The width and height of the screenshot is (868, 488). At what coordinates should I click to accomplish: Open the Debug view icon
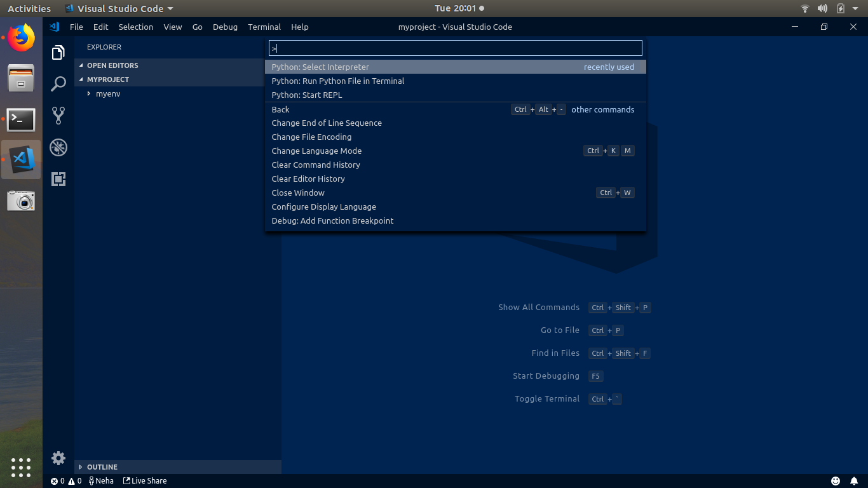pyautogui.click(x=58, y=147)
